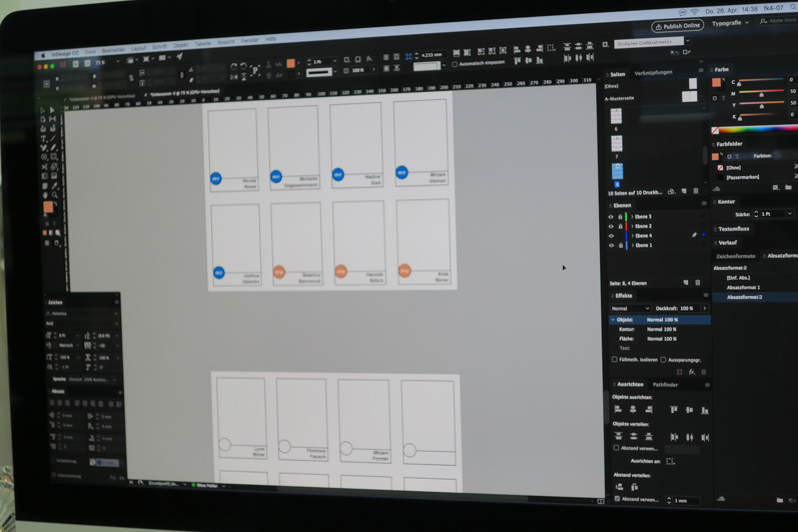Image resolution: width=798 pixels, height=532 pixels.
Task: Click the fx effects icon
Action: (x=692, y=372)
